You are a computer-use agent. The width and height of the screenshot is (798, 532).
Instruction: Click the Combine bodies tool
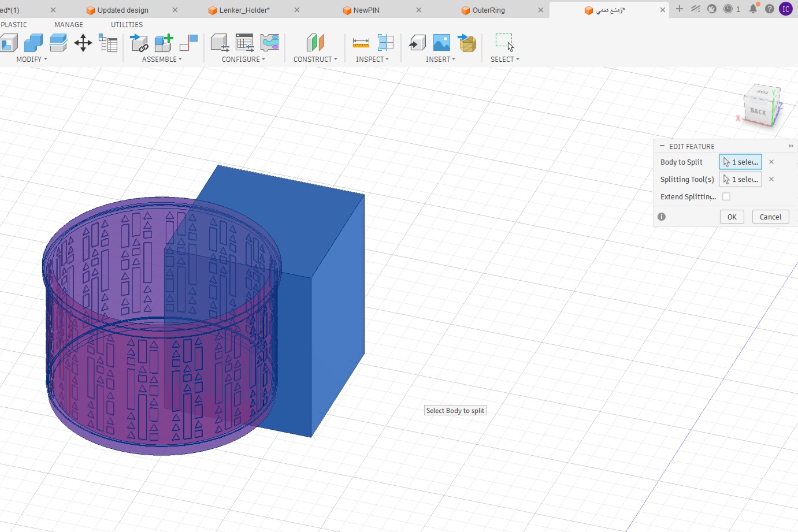point(33,43)
